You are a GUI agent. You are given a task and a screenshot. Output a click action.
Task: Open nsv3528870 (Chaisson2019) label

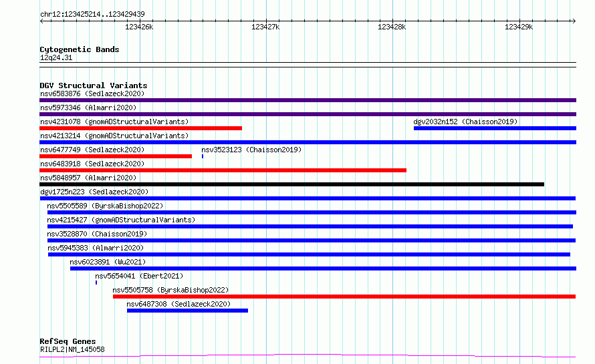pos(97,234)
